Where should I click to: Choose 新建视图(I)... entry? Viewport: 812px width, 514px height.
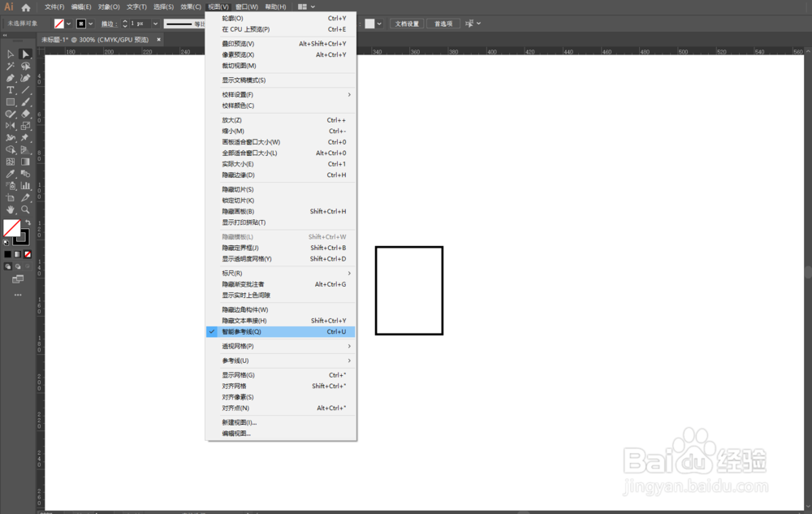[x=280, y=422]
